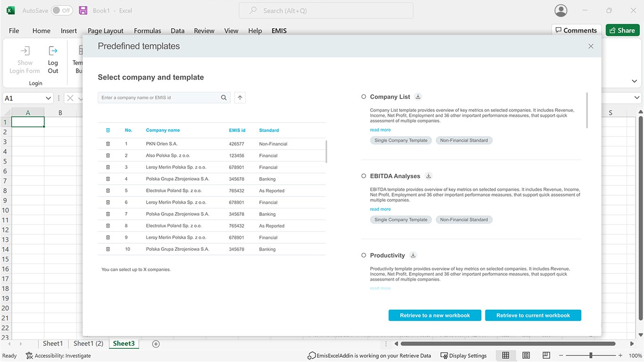This screenshot has width=644, height=362.
Task: Open the Name Box dropdown for A1
Action: (x=48, y=98)
